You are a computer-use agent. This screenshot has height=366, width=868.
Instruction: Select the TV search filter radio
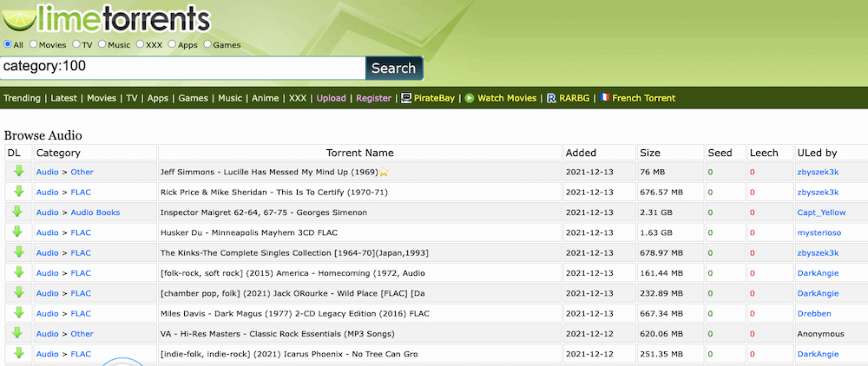click(x=76, y=44)
